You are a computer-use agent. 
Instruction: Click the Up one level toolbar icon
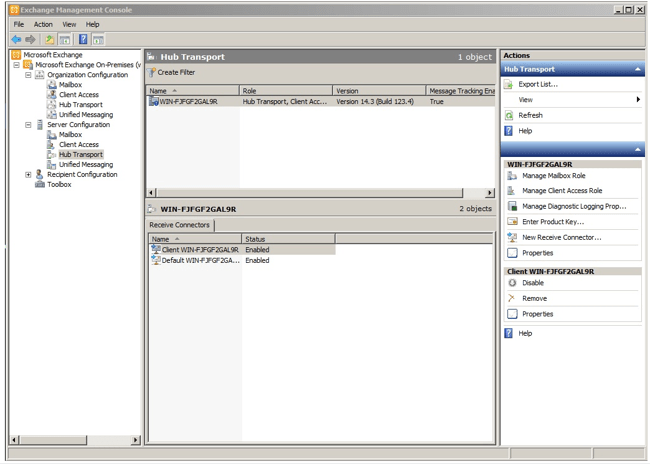pos(49,39)
